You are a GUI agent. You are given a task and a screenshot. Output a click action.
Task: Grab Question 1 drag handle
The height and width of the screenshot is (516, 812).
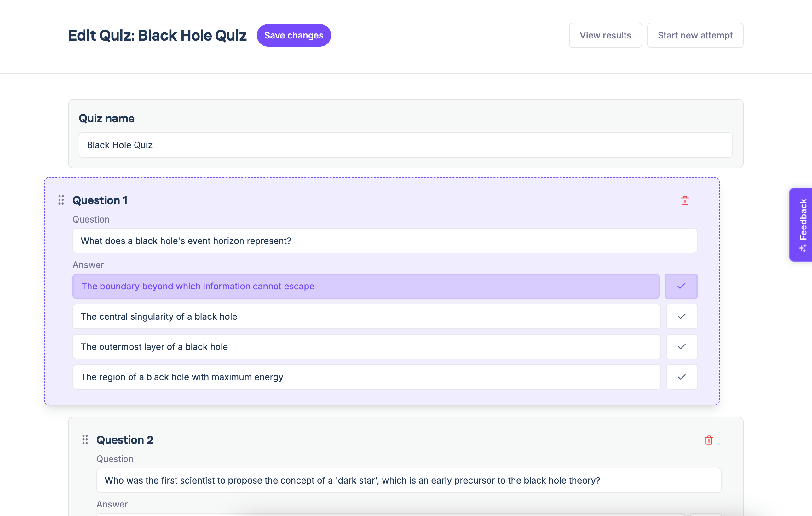(61, 200)
